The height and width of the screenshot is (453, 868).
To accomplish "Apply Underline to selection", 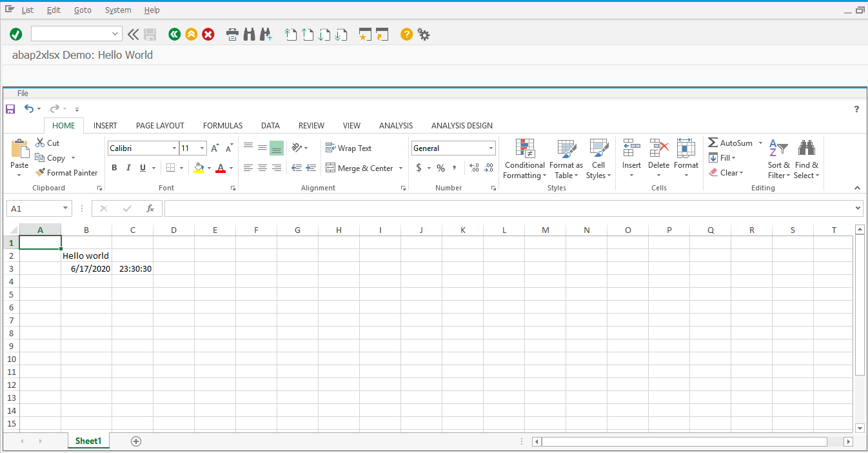I will (141, 168).
